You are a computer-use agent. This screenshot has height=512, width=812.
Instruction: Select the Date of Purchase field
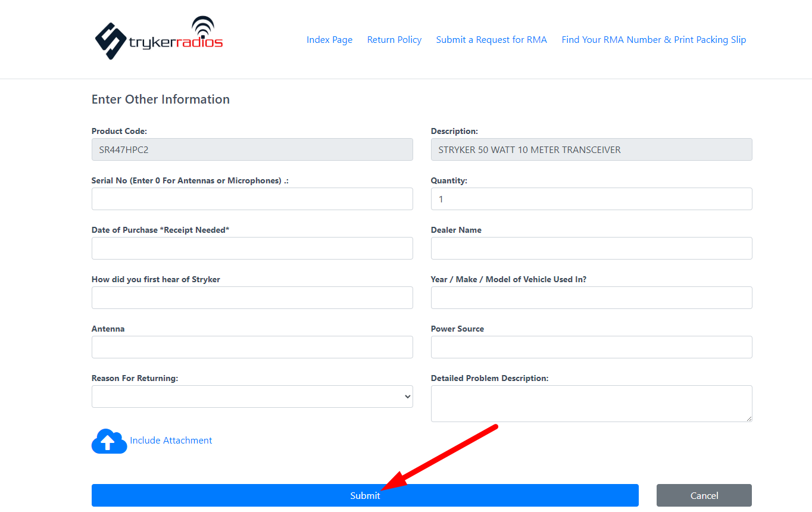pos(252,248)
